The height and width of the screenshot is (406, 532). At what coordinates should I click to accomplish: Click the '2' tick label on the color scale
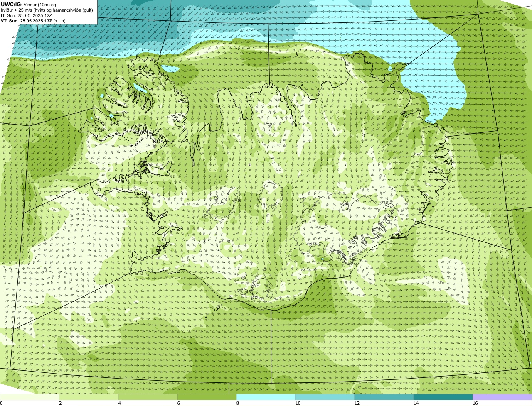60,403
